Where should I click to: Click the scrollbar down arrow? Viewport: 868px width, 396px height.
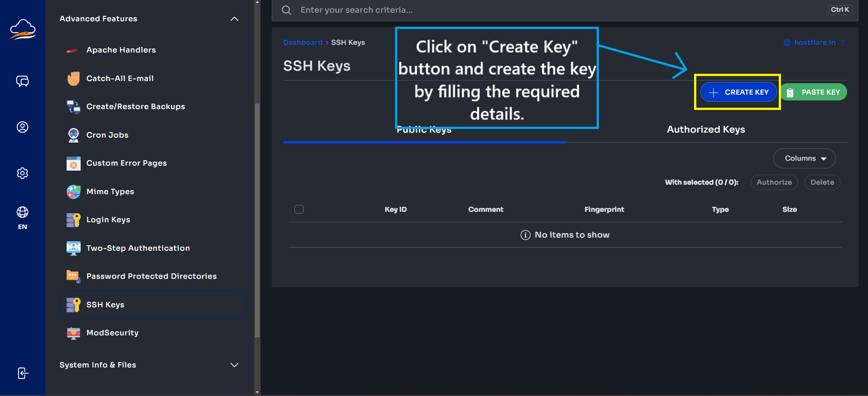257,392
